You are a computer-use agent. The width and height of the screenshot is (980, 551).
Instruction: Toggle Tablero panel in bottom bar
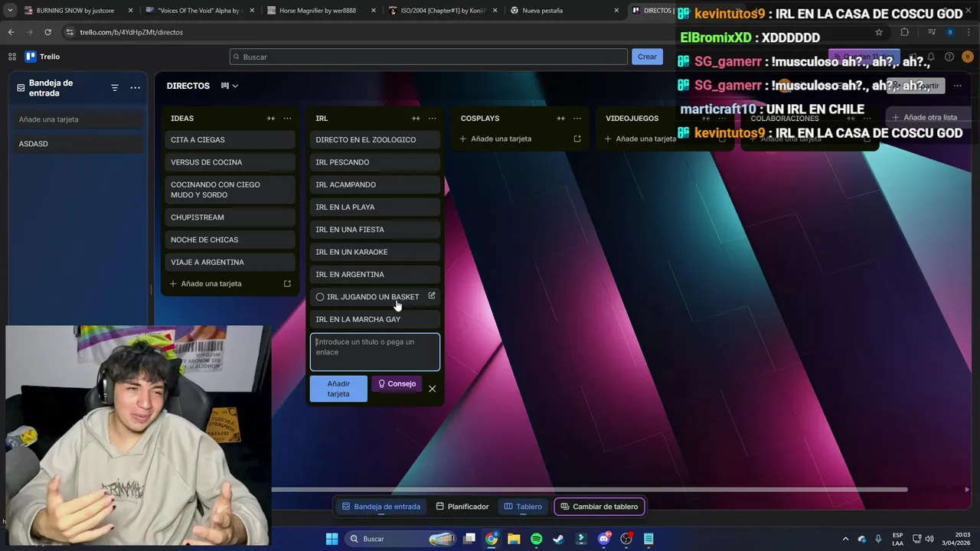[x=523, y=507]
